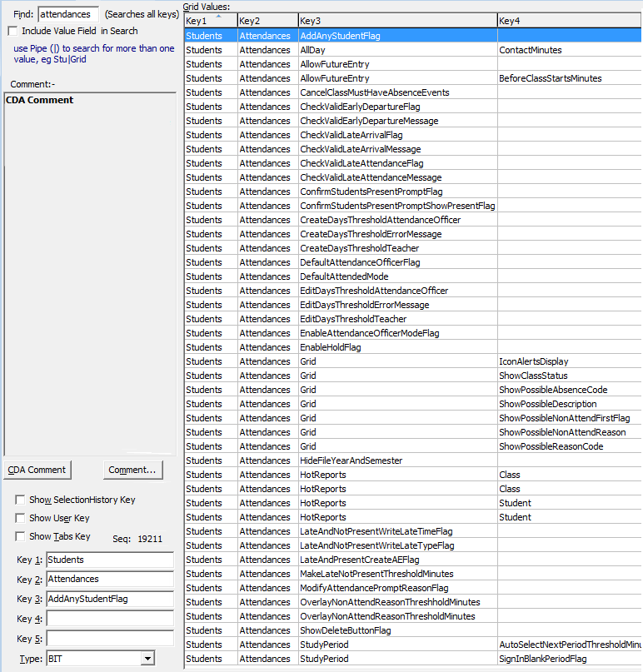Select the MakeLateNotPresentThresholdMinutes row
This screenshot has width=643, height=672.
pos(413,573)
